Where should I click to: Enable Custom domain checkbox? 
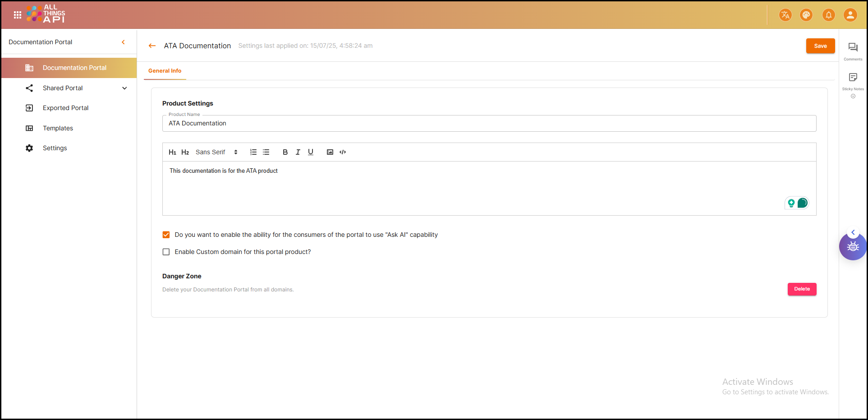point(166,252)
